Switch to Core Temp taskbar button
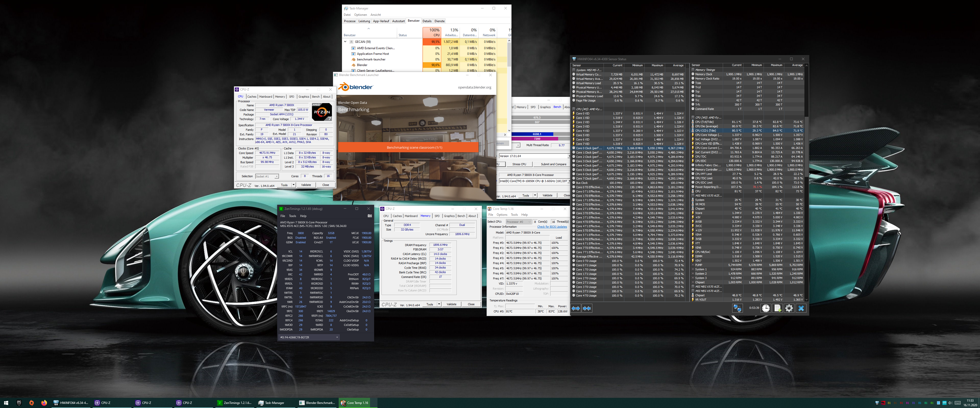980x408 pixels. (x=358, y=403)
